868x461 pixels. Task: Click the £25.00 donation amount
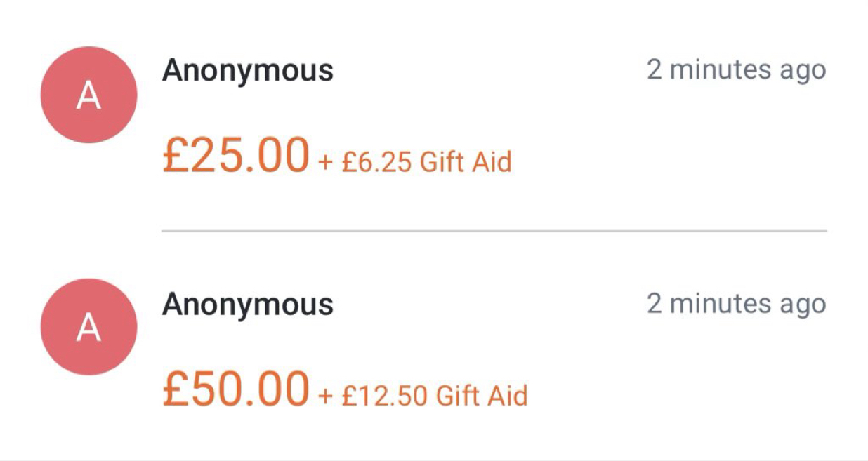point(235,155)
